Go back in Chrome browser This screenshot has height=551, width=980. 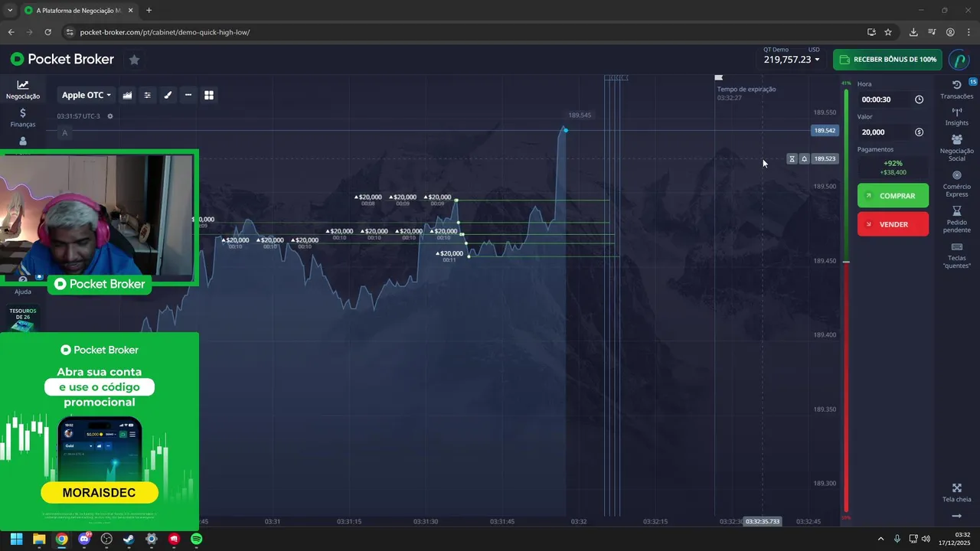(11, 32)
